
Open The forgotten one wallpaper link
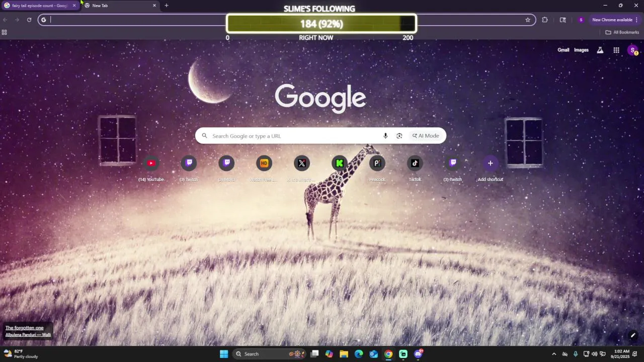(x=25, y=328)
